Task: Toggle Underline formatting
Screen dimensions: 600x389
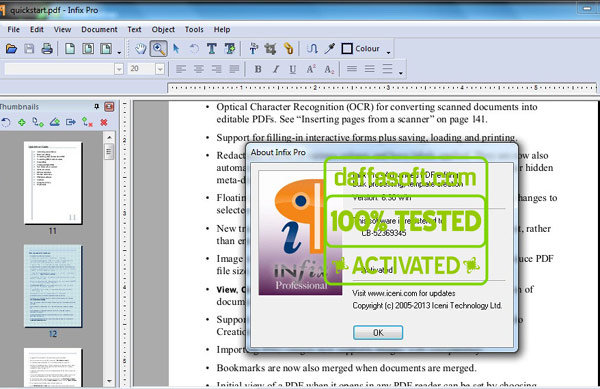Action: [293, 69]
